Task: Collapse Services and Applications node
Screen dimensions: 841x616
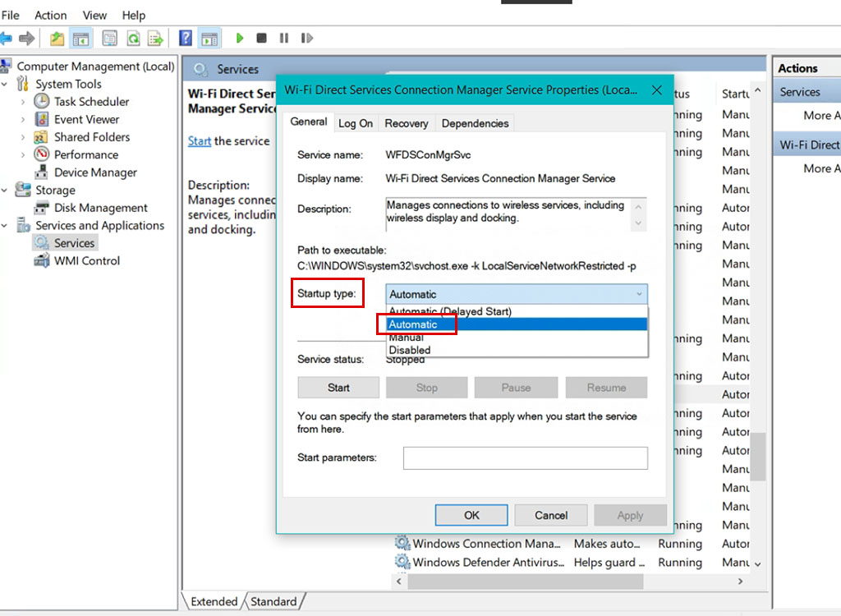Action: coord(5,226)
